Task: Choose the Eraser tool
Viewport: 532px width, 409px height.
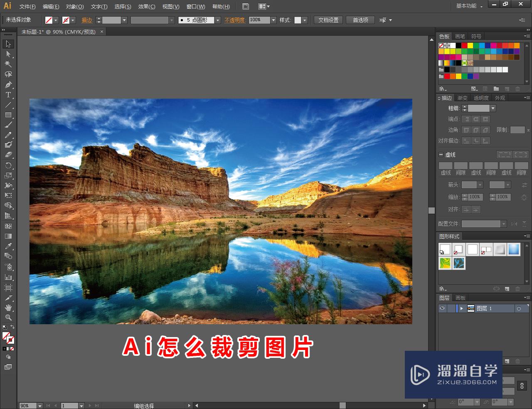Action: click(8, 155)
